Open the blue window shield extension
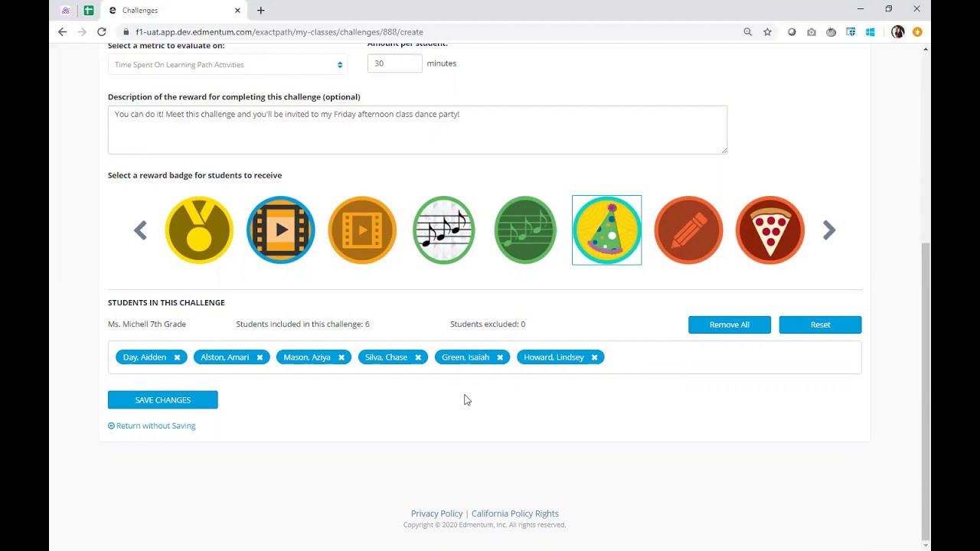 tap(851, 32)
